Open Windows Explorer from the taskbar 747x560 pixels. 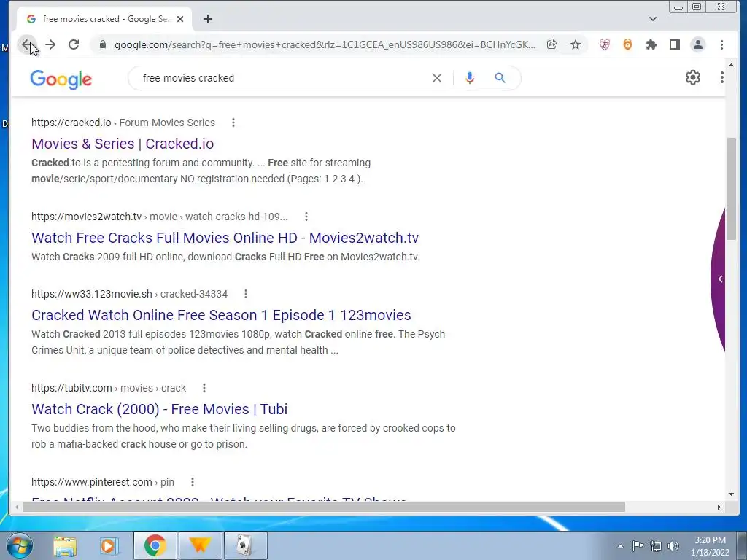65,546
